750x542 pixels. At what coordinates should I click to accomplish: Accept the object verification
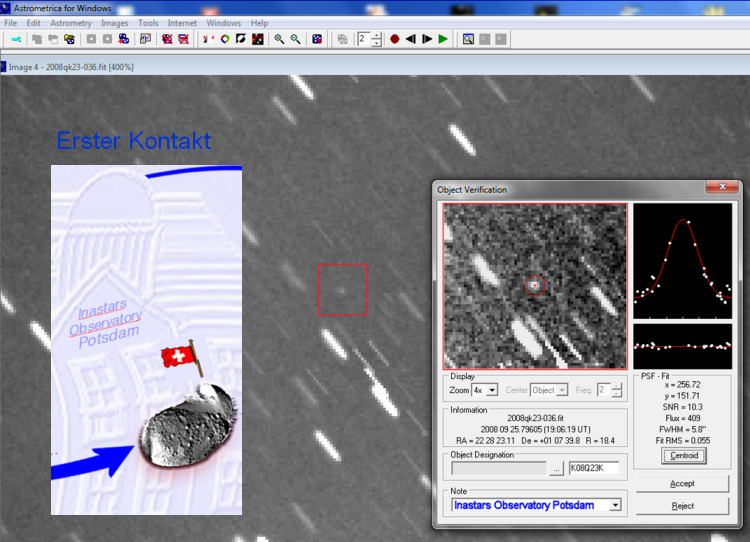click(683, 483)
